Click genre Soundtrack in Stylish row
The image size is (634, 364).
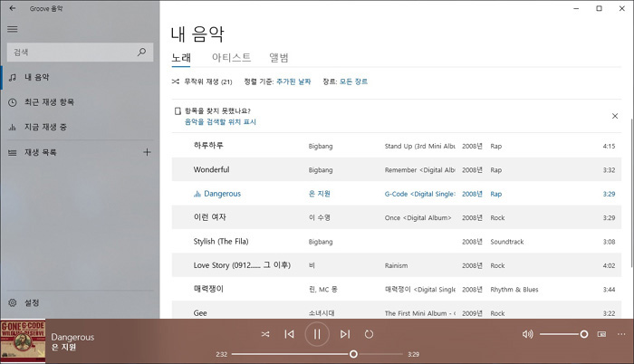[x=507, y=242]
